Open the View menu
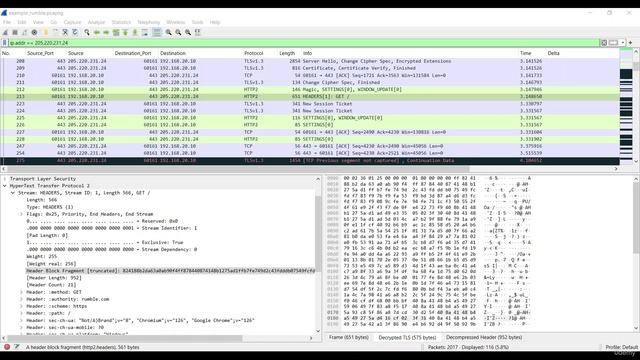This screenshot has width=640, height=360. (38, 22)
